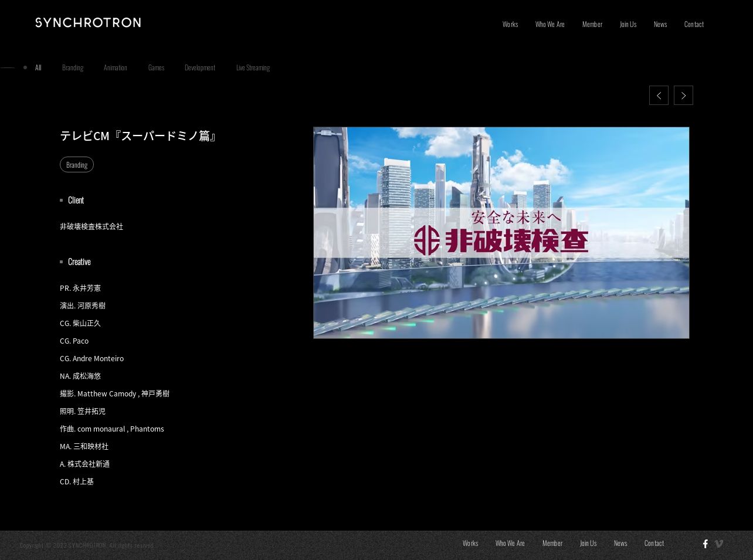Open News link in footer
Image resolution: width=753 pixels, height=560 pixels.
tap(620, 543)
